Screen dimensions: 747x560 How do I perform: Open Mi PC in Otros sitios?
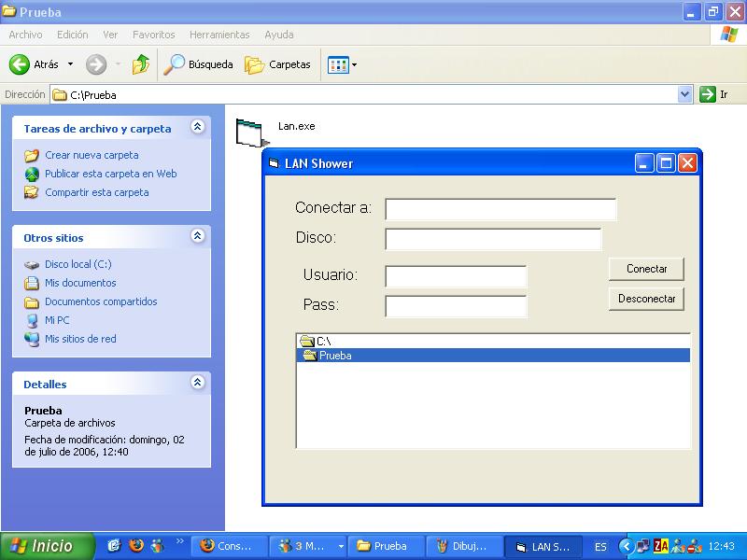[57, 320]
